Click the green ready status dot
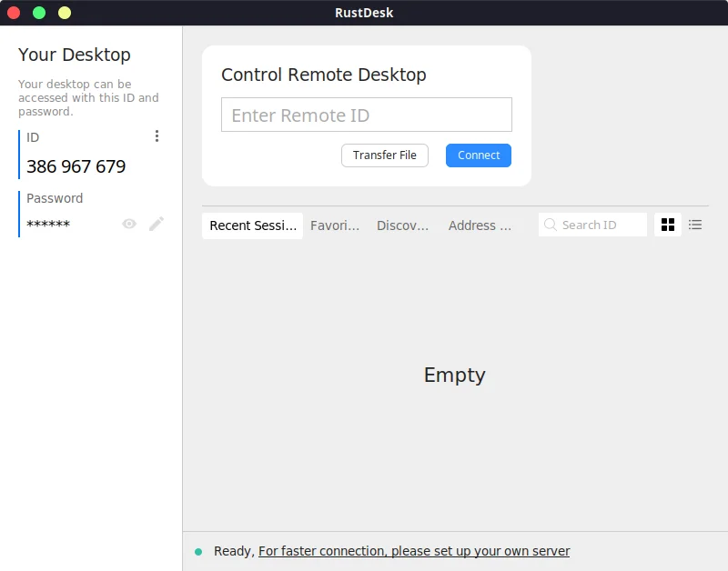Viewport: 728px width, 571px height. (198, 552)
